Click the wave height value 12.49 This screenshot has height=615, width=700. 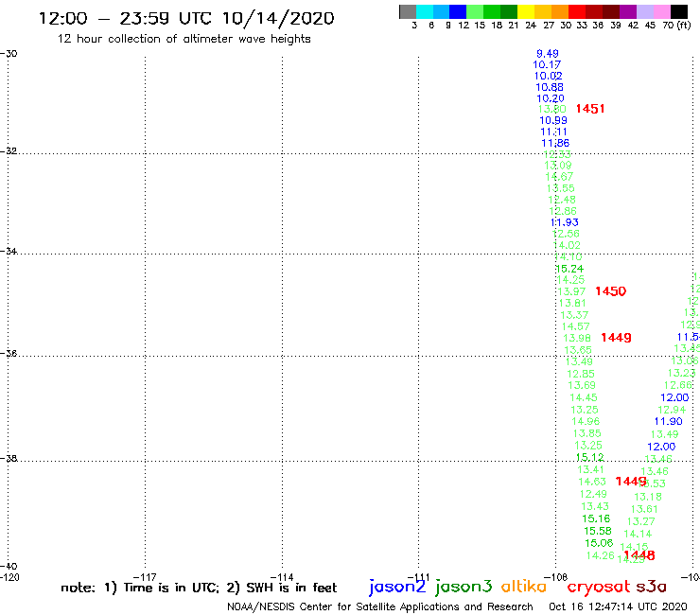pyautogui.click(x=593, y=494)
